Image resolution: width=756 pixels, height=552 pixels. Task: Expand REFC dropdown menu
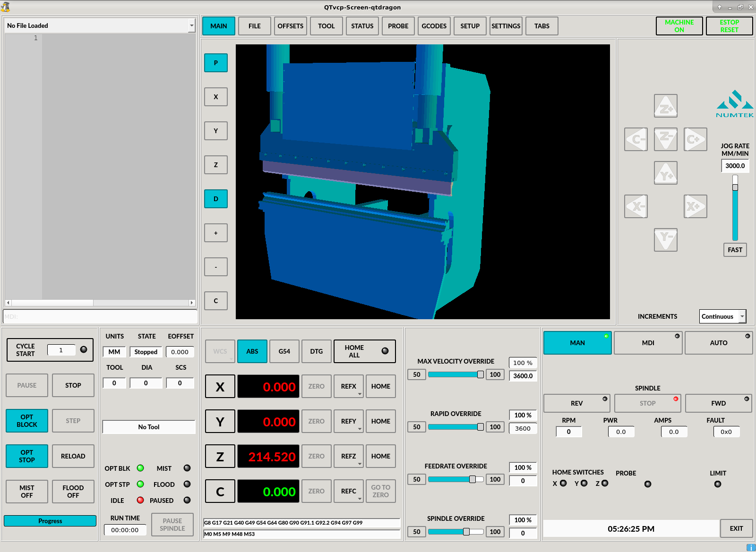[x=360, y=499]
